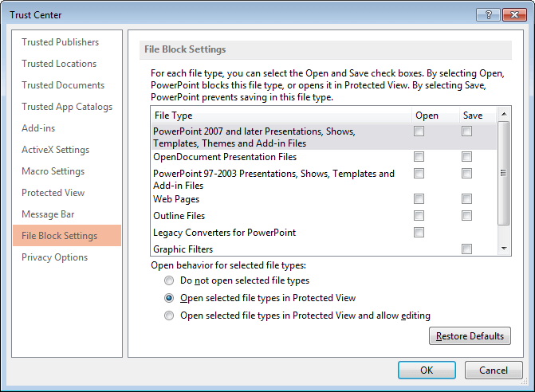Tick Open for PowerPoint 2007 and later
The width and height of the screenshot is (535, 392).
pos(419,131)
